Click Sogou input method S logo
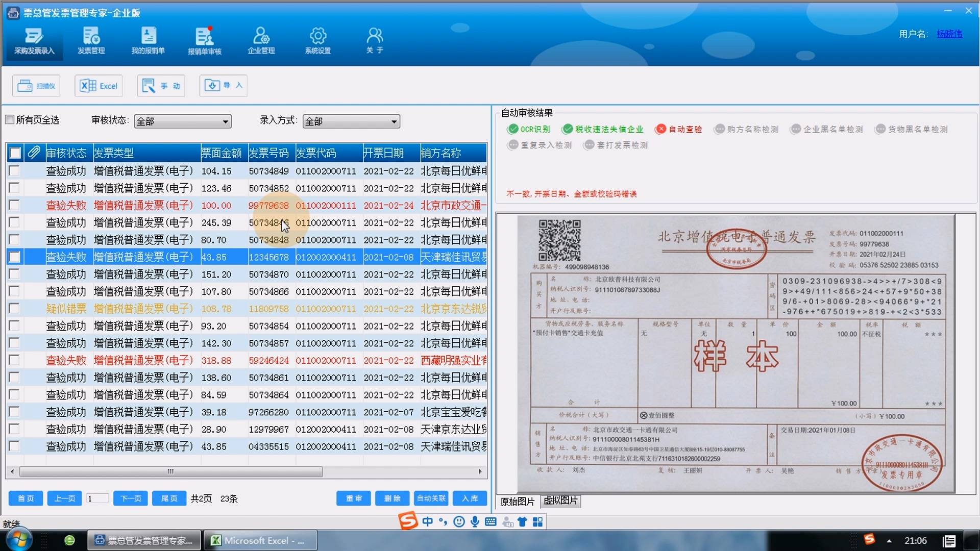 pyautogui.click(x=408, y=521)
